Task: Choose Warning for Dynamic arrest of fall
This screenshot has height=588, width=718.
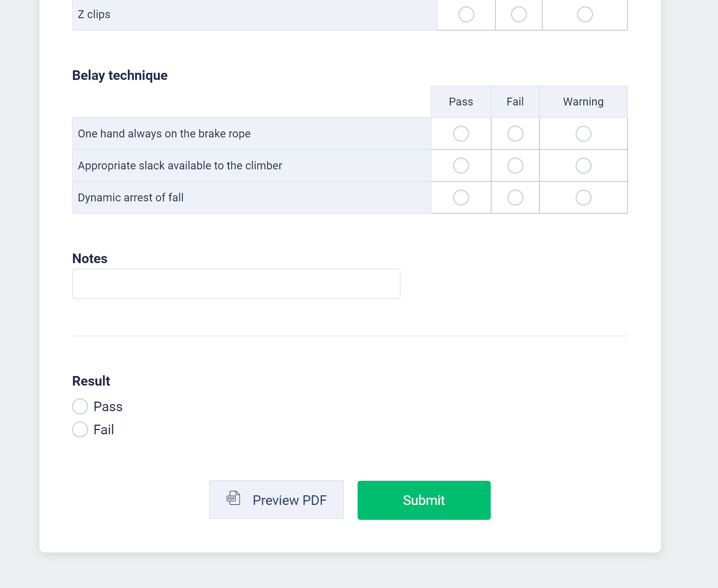Action: 583,197
